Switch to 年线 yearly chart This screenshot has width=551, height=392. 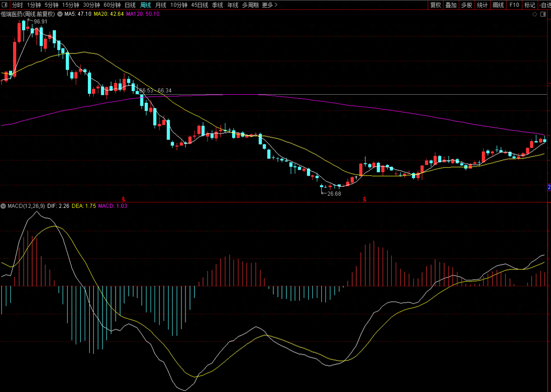(233, 5)
